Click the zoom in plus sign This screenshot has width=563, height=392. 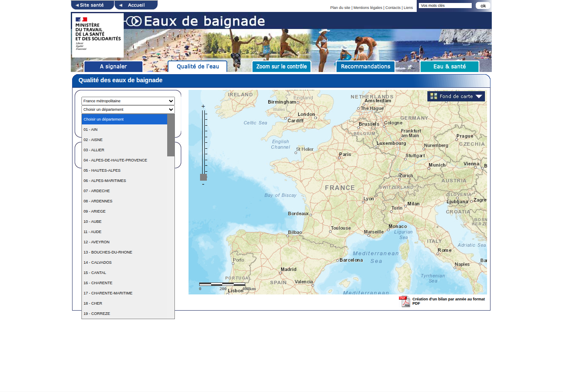203,107
